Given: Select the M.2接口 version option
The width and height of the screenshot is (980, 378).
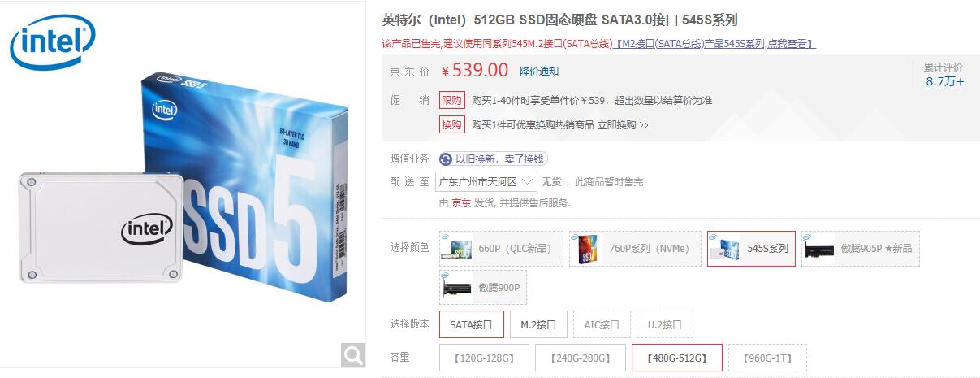Looking at the screenshot, I should [x=538, y=324].
